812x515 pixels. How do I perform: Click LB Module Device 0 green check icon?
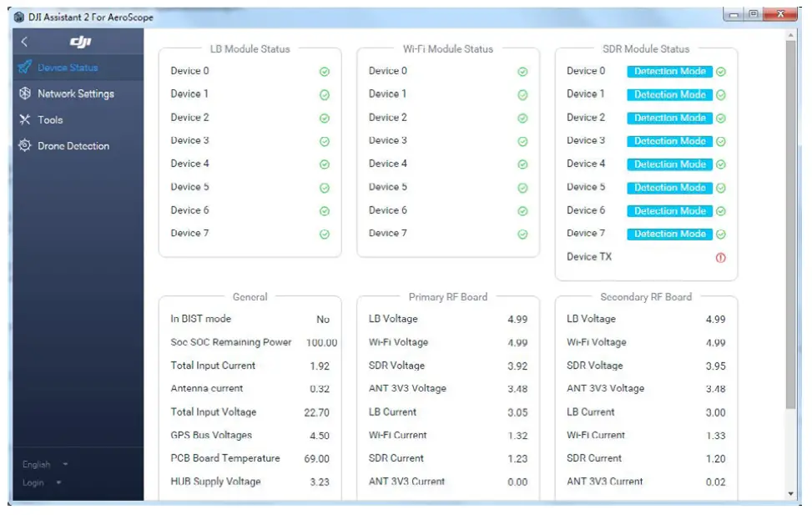[325, 72]
